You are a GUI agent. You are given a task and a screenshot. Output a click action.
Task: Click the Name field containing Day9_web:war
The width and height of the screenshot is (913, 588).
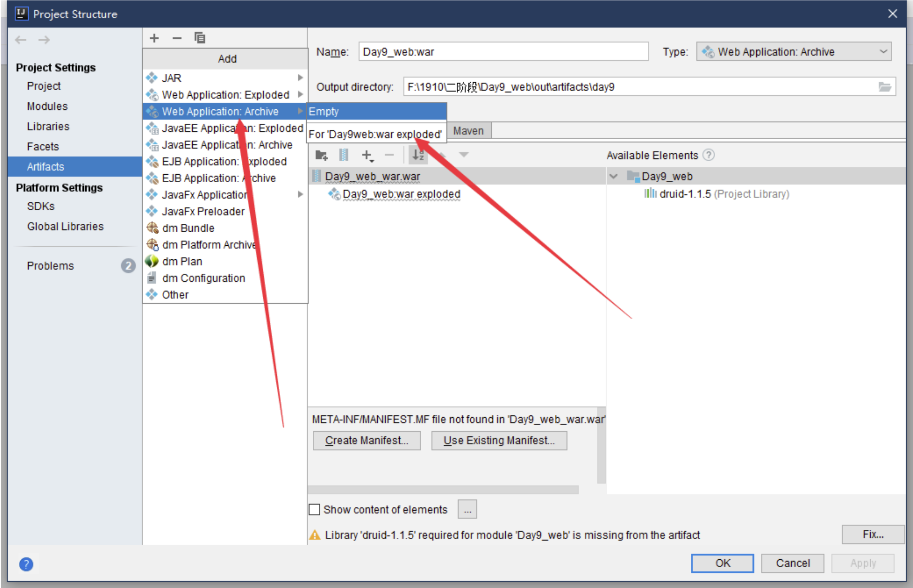[x=503, y=52]
